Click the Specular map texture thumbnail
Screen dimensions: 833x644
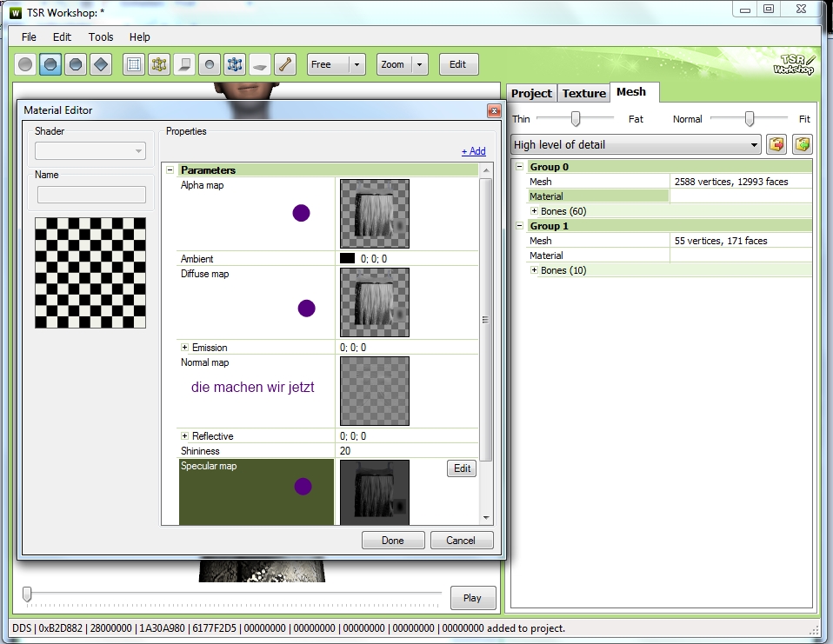[x=374, y=492]
